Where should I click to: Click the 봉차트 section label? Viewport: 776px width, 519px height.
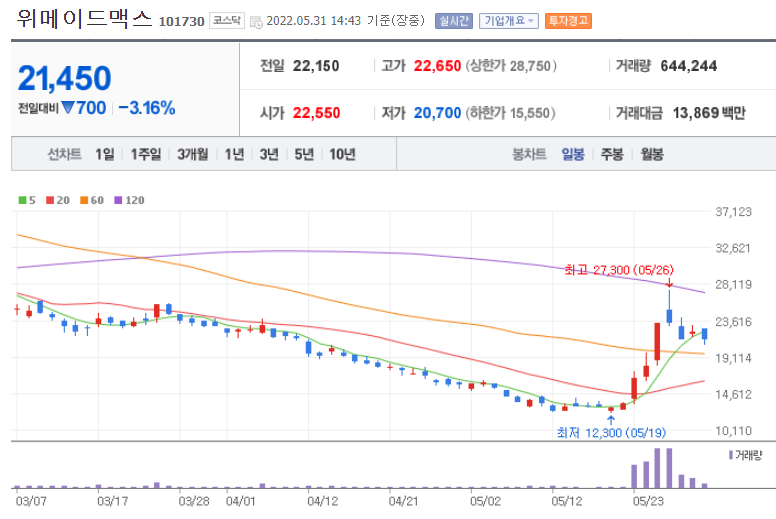point(529,154)
